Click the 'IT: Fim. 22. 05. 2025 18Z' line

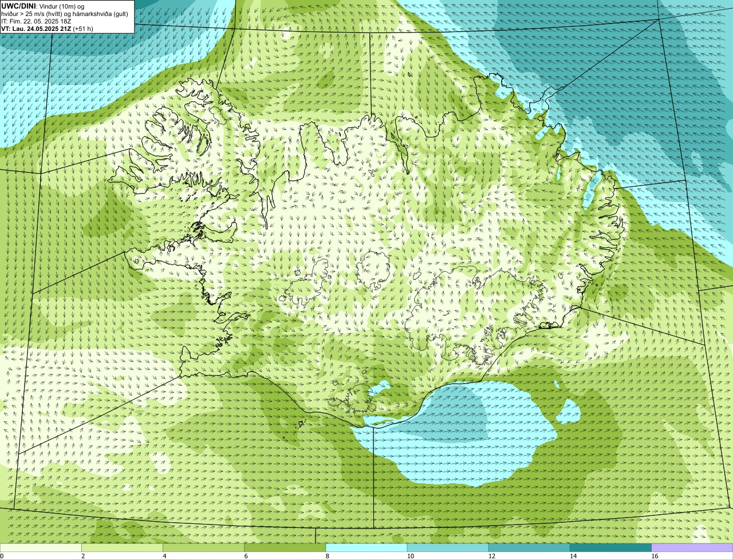(36, 21)
